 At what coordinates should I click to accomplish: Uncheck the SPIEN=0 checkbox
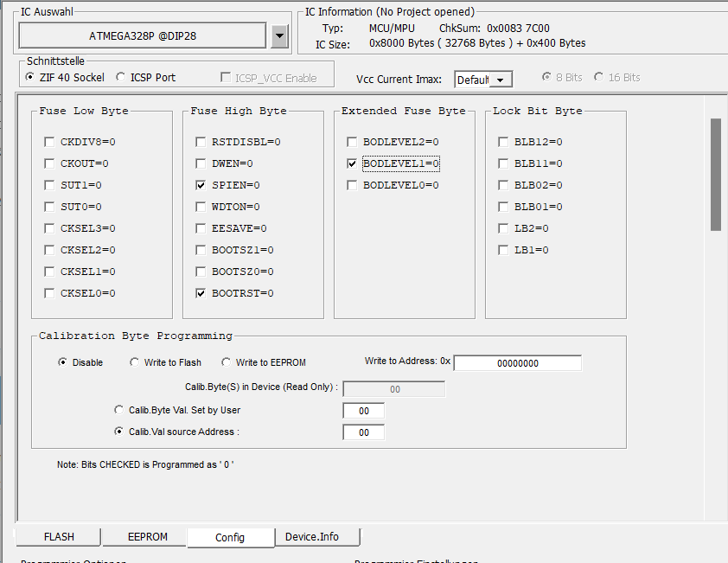coord(201,185)
